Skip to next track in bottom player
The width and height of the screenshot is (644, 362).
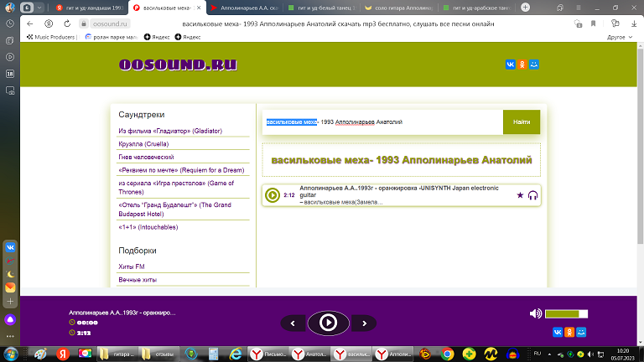(x=364, y=323)
